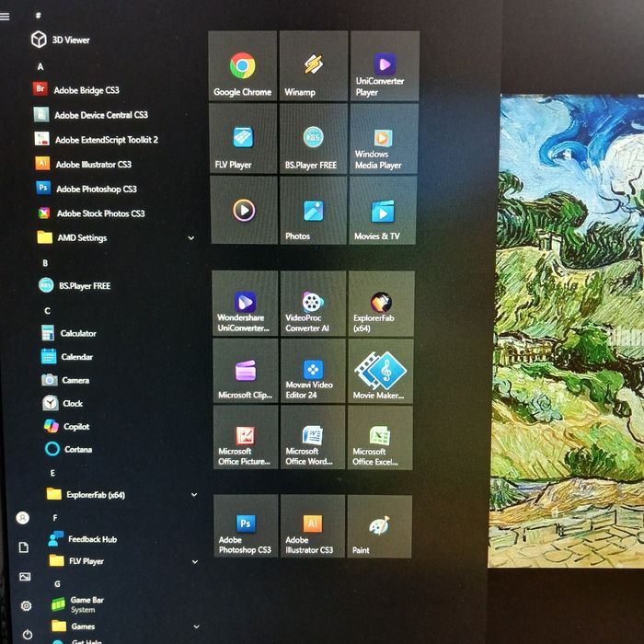Open the Photos tile

pyautogui.click(x=314, y=211)
